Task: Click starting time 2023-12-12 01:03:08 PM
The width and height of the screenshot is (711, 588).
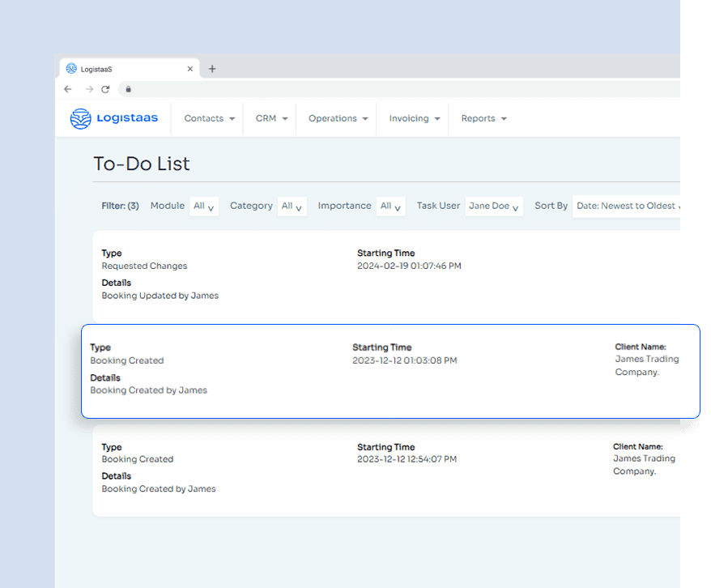Action: [404, 360]
